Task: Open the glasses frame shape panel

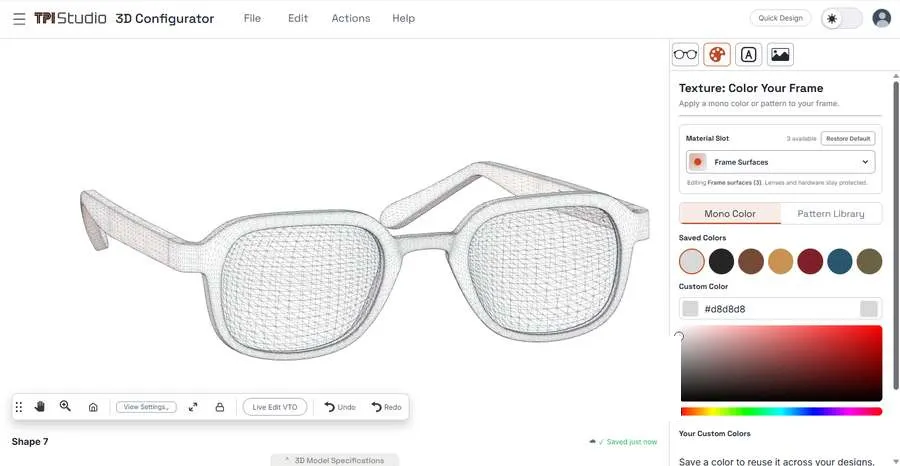Action: click(x=685, y=55)
